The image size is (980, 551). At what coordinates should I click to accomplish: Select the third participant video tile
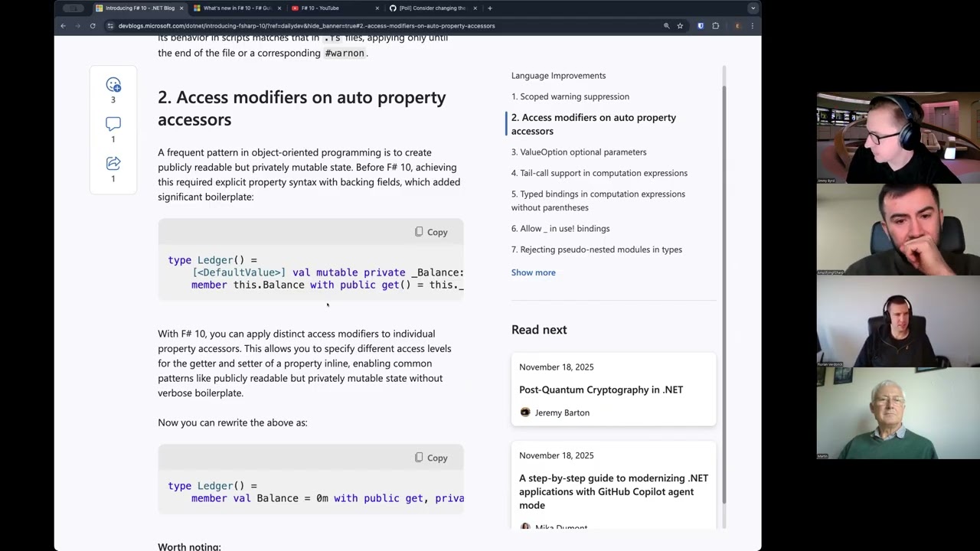898,321
